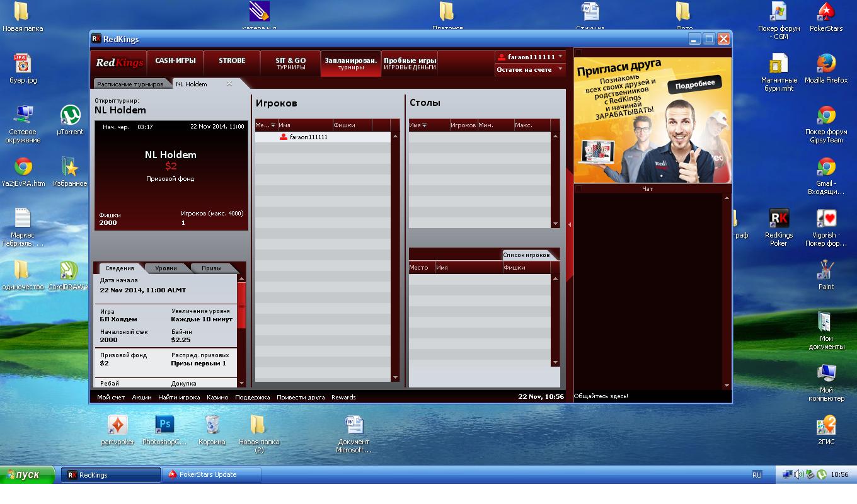Open Mozilla Firefox from the desktop
The width and height of the screenshot is (857, 504).
pyautogui.click(x=826, y=64)
